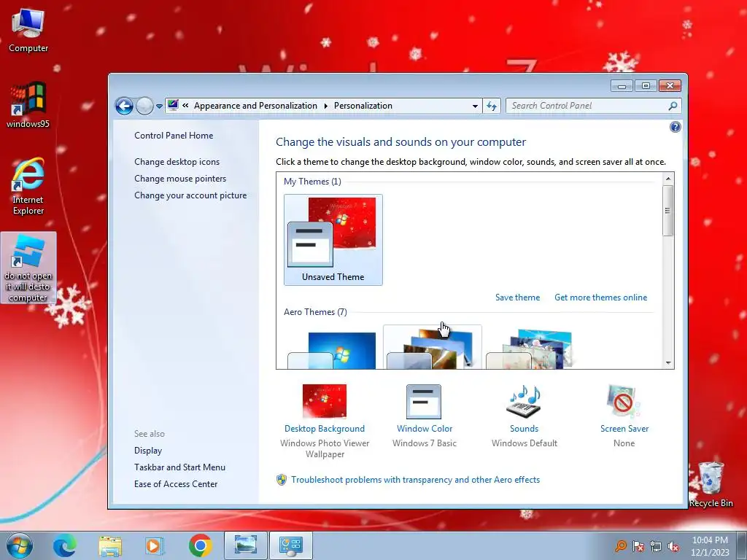Select the Internet Explorer desktop icon
The height and width of the screenshot is (560, 747).
pyautogui.click(x=28, y=186)
